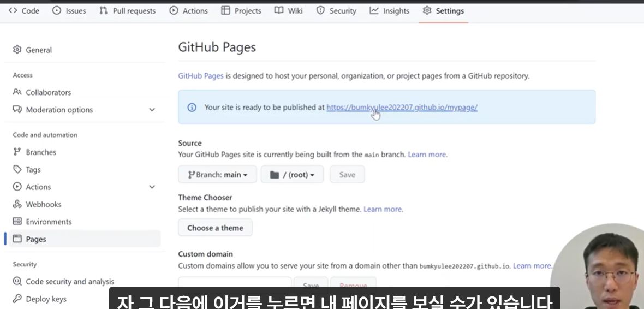Click the Deploy keys key icon
The image size is (644, 309).
[x=17, y=299]
